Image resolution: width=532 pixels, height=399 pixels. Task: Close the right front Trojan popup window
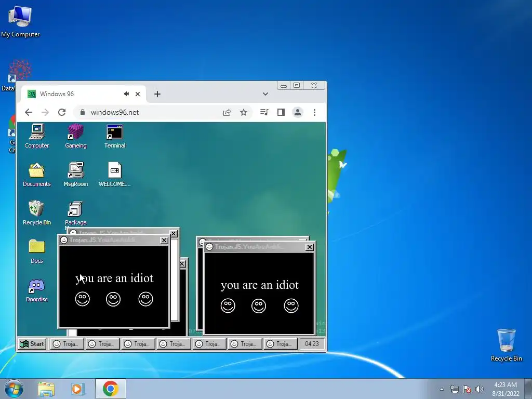coord(310,247)
